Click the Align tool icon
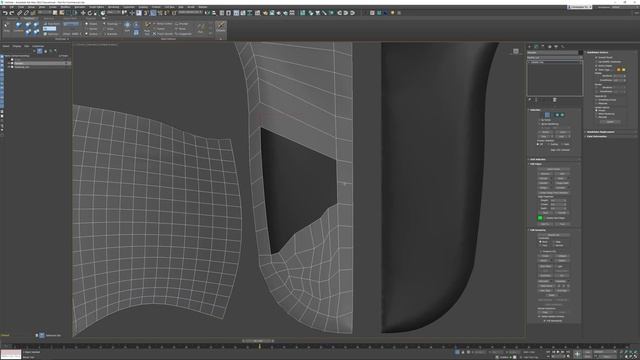The image size is (640, 360). pos(214,13)
